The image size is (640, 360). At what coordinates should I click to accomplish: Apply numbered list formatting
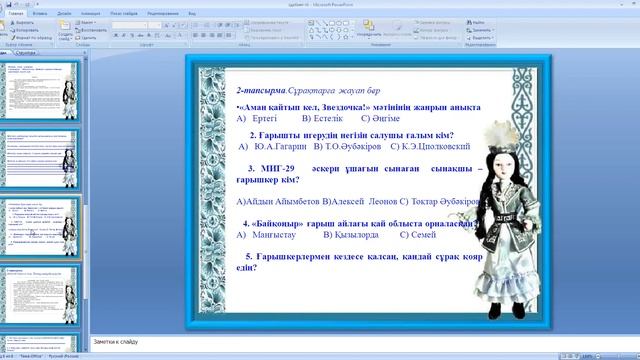[x=207, y=25]
